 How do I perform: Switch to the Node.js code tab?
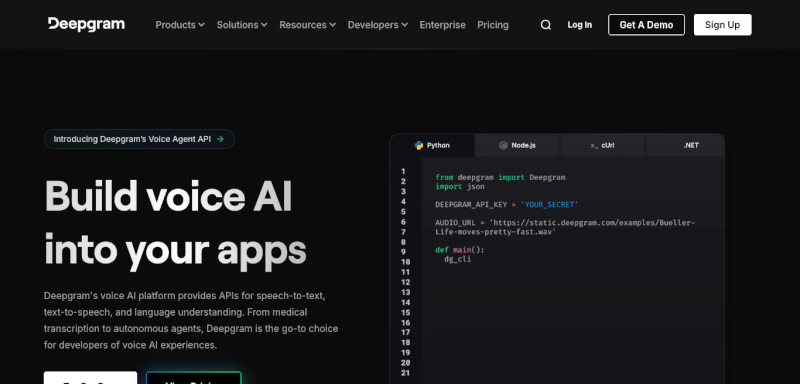[x=517, y=145]
